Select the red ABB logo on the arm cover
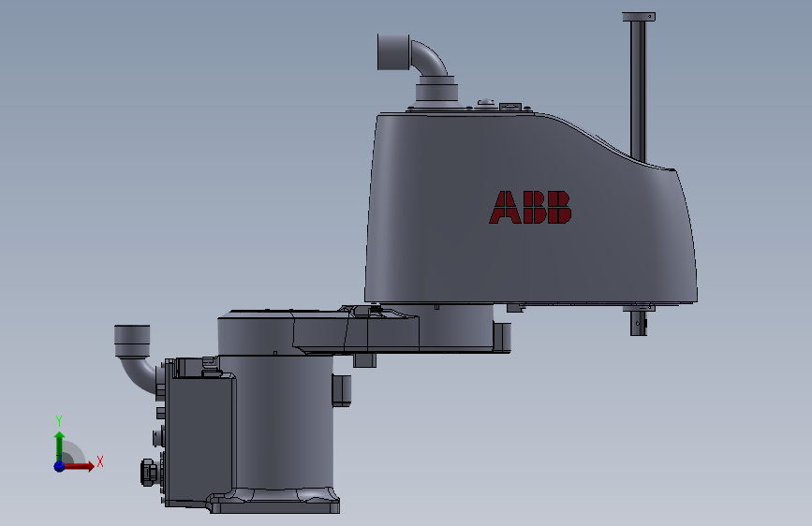 (x=530, y=207)
